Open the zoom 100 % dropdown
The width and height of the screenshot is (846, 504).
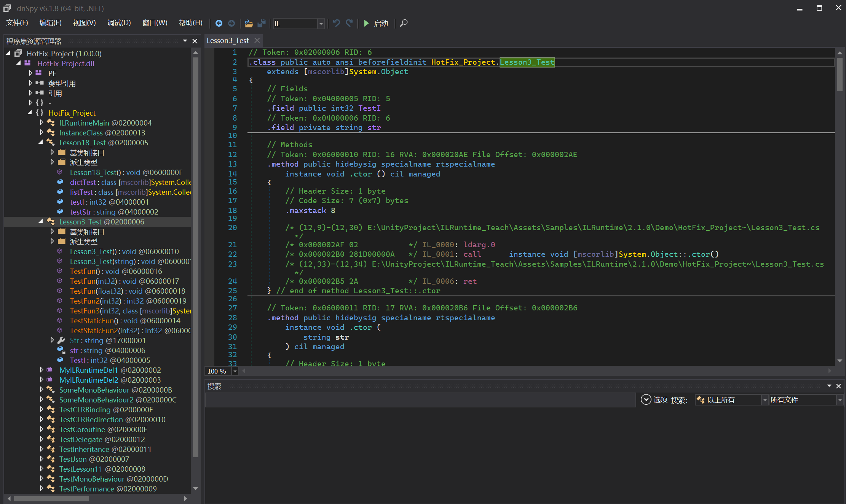tap(235, 371)
